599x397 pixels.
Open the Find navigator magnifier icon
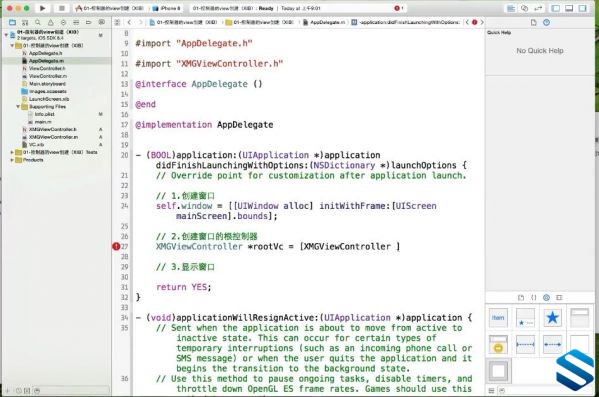(x=38, y=23)
